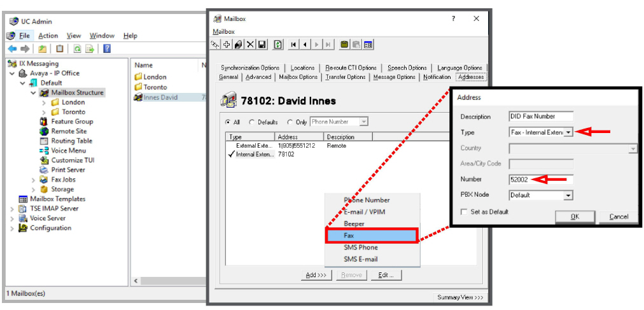This screenshot has height=310, width=644.
Task: Click the Up one level folder icon
Action: click(x=43, y=49)
